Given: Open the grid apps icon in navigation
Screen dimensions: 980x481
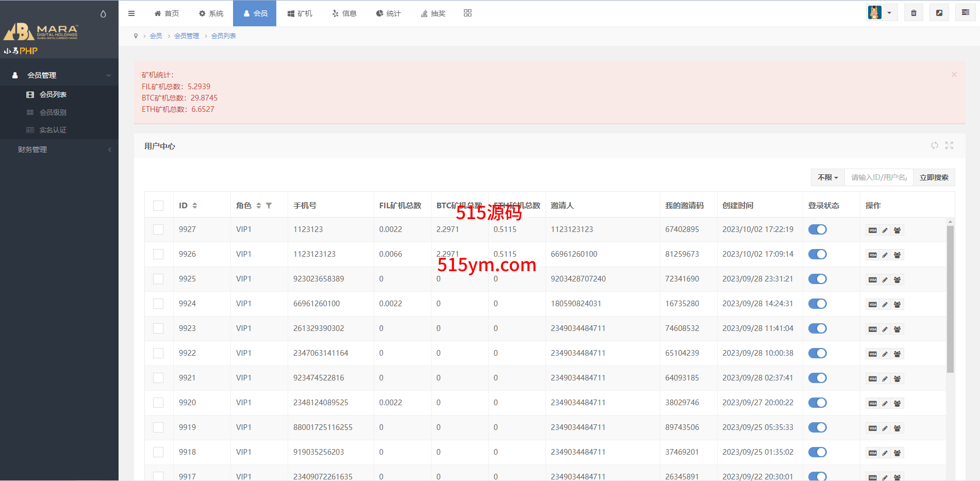Looking at the screenshot, I should point(468,13).
